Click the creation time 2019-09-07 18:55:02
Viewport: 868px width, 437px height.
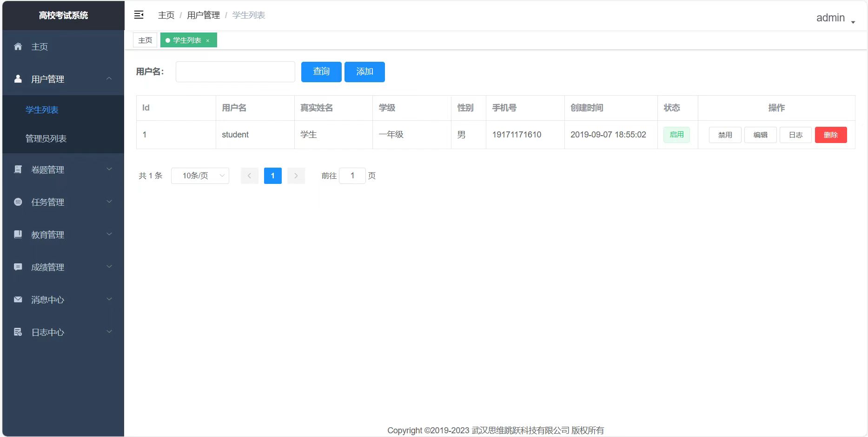pos(608,135)
